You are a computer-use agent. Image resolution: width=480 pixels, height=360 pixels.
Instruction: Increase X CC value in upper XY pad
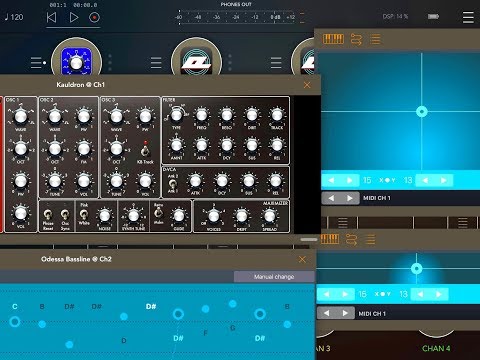[350, 180]
